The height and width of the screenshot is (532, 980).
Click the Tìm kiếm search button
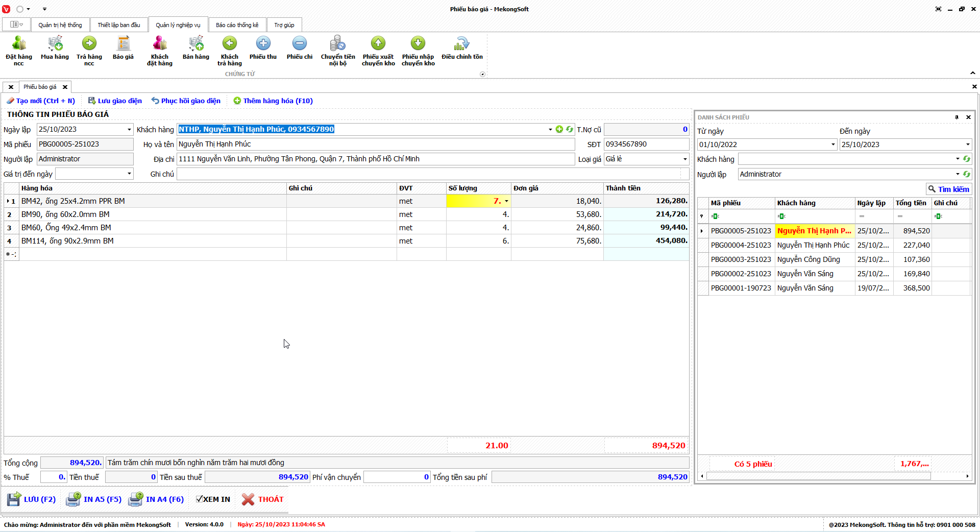point(949,189)
